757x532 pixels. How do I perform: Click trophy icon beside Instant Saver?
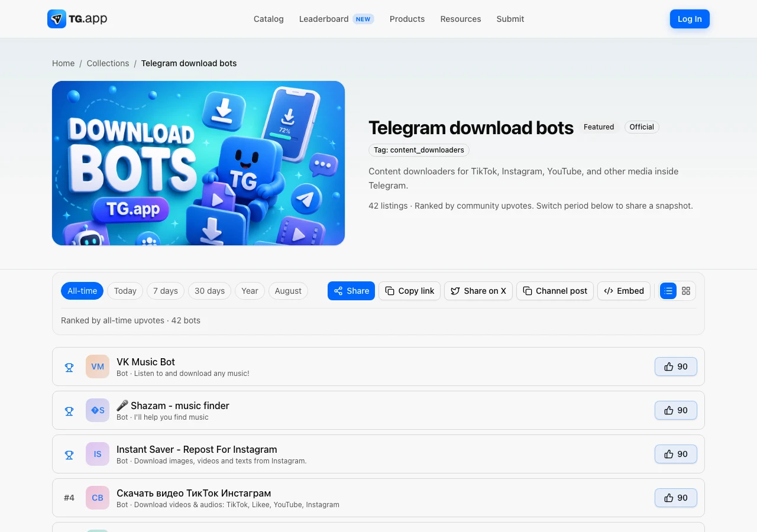point(69,455)
